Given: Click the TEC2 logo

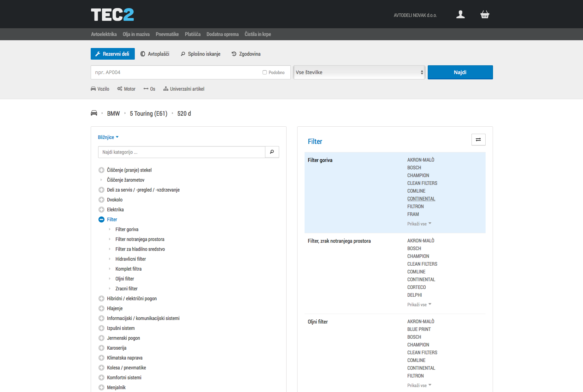Looking at the screenshot, I should click(x=113, y=15).
